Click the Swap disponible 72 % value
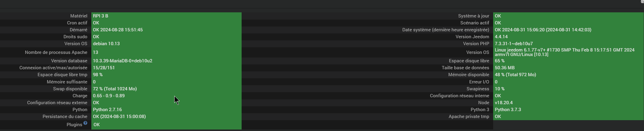Image resolution: width=644 pixels, height=131 pixels. pos(115,89)
